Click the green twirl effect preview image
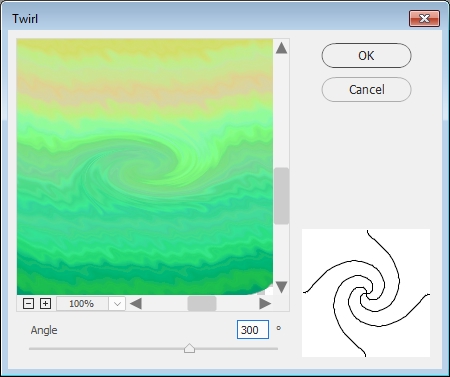The width and height of the screenshot is (450, 377). [145, 167]
